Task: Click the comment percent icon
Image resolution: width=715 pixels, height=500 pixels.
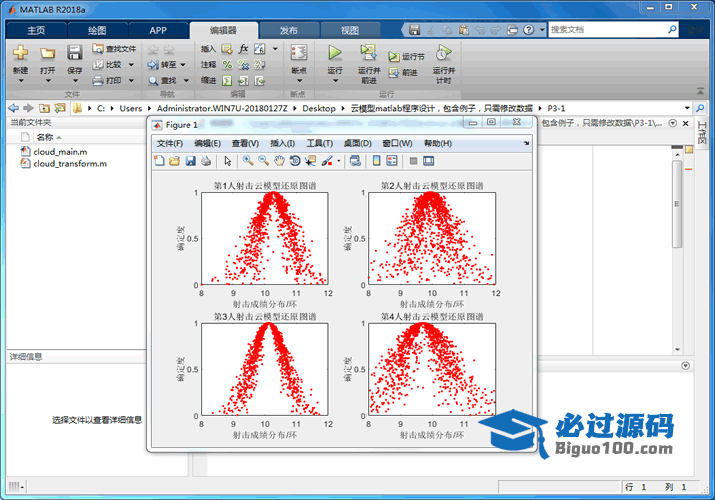Action: [227, 65]
